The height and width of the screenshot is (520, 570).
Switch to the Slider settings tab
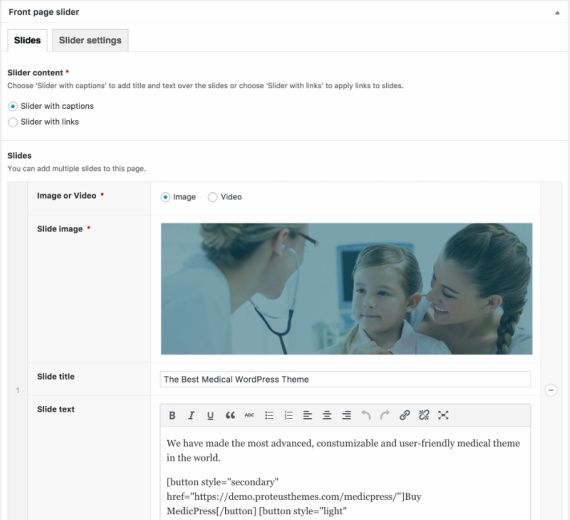(x=90, y=40)
